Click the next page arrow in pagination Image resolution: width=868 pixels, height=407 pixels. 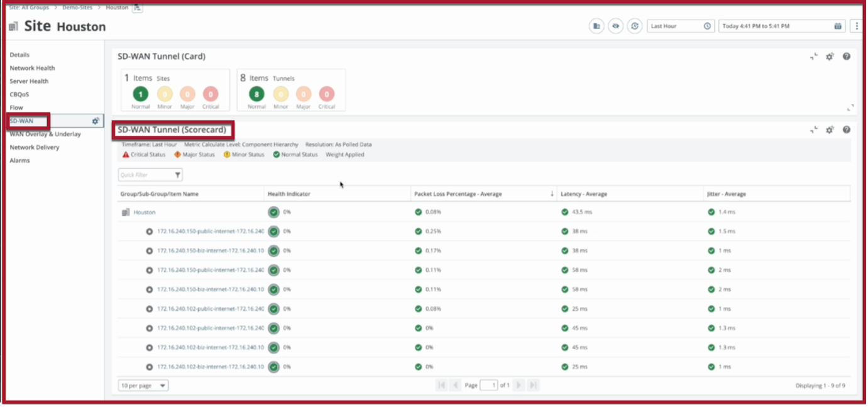click(519, 385)
